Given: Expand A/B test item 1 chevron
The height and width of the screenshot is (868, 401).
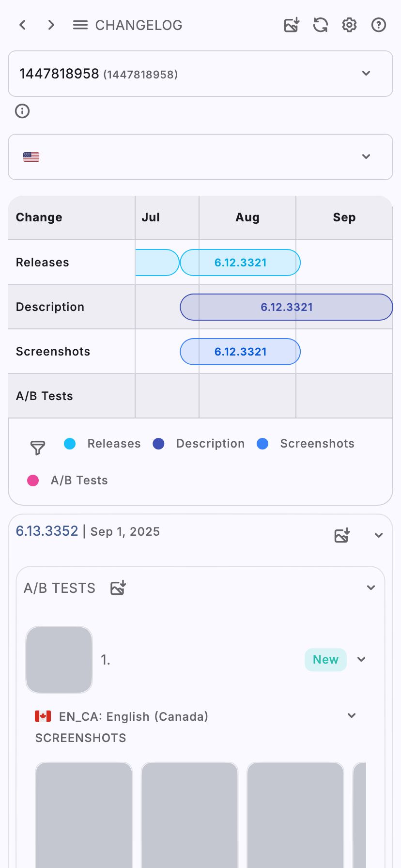Looking at the screenshot, I should tap(361, 659).
